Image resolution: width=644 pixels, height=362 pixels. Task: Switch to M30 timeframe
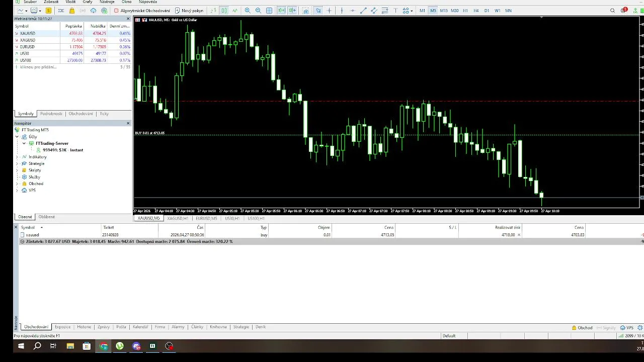click(x=454, y=11)
